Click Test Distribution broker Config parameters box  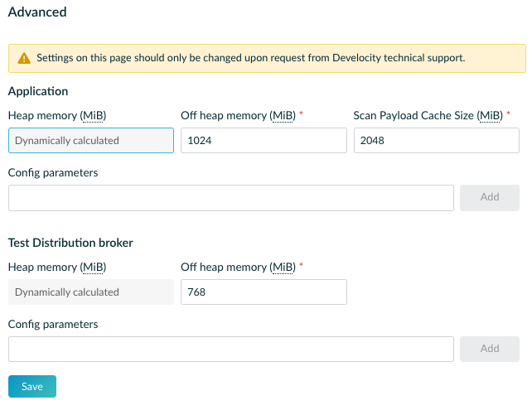pyautogui.click(x=231, y=350)
